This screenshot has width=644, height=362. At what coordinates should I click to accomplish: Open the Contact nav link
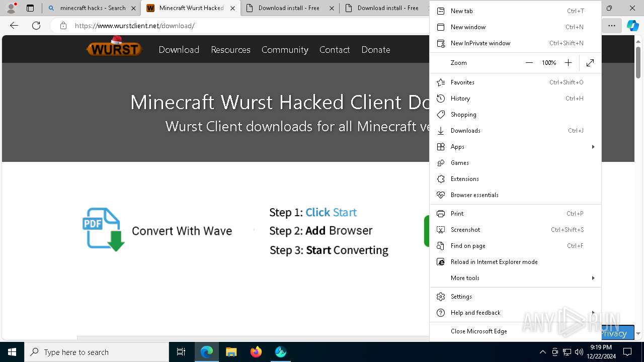[x=335, y=50]
